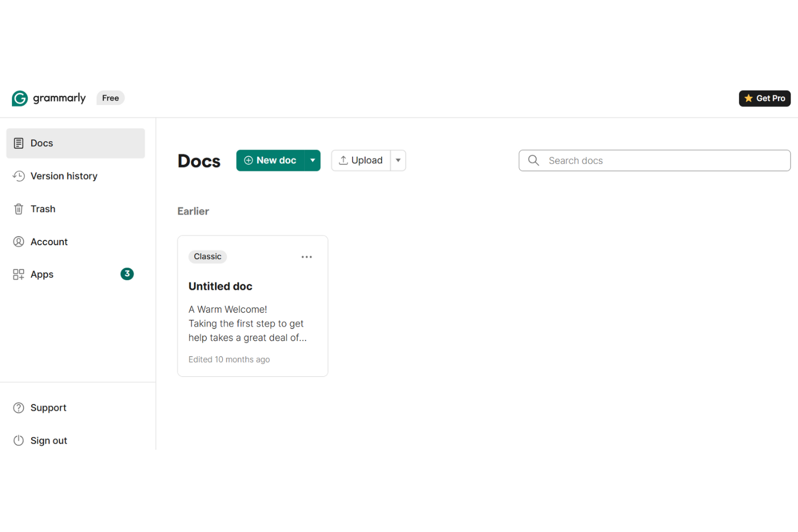
Task: Click the 'A Warm Welcome!' preview text
Action: point(228,309)
